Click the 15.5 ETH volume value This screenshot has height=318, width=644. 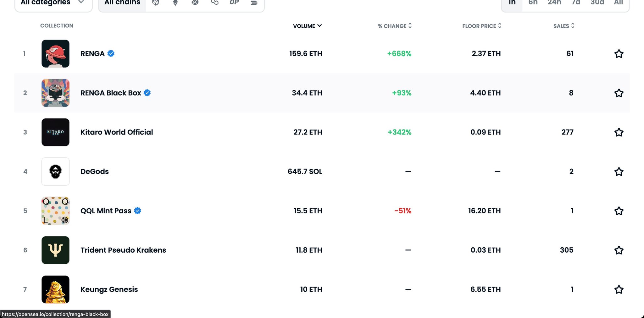pos(308,211)
